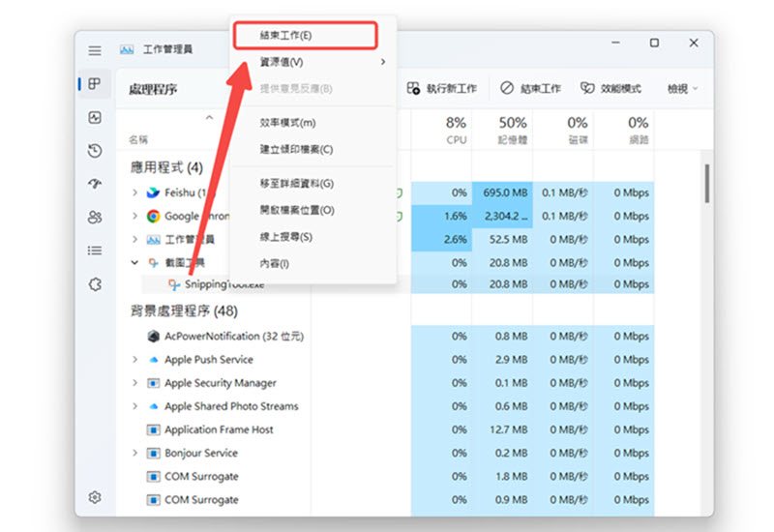774x532 pixels.
Task: Open the hamburger navigation menu
Action: (x=95, y=50)
